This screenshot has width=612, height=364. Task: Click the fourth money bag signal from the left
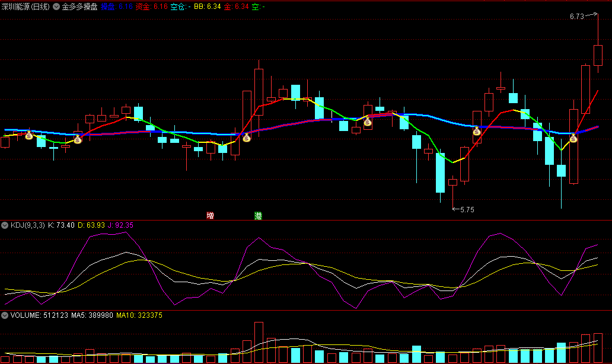coord(367,122)
